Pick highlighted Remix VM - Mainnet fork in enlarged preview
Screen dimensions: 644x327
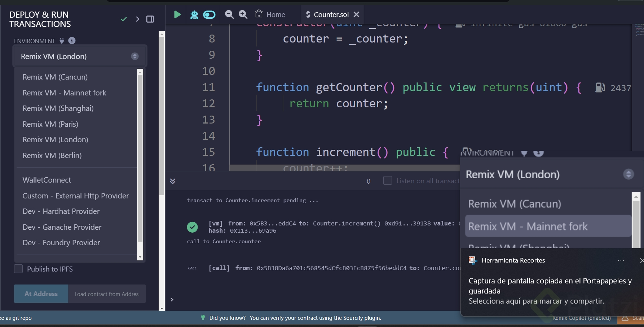point(548,226)
